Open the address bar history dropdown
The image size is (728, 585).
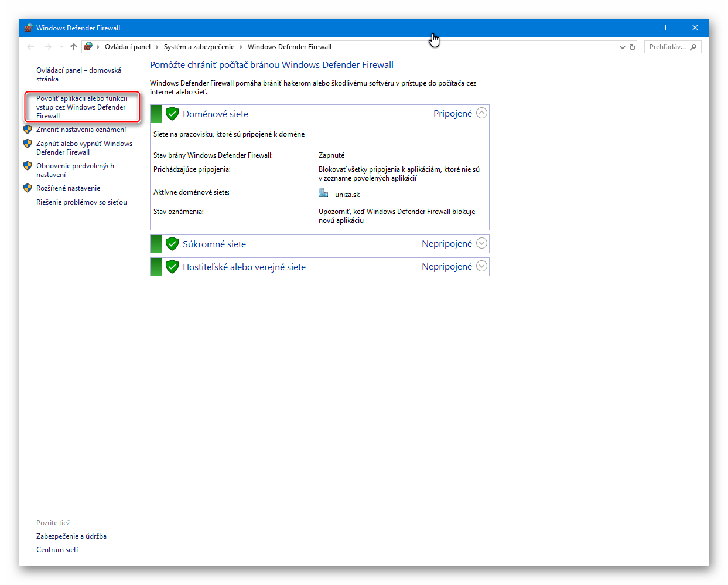[622, 47]
